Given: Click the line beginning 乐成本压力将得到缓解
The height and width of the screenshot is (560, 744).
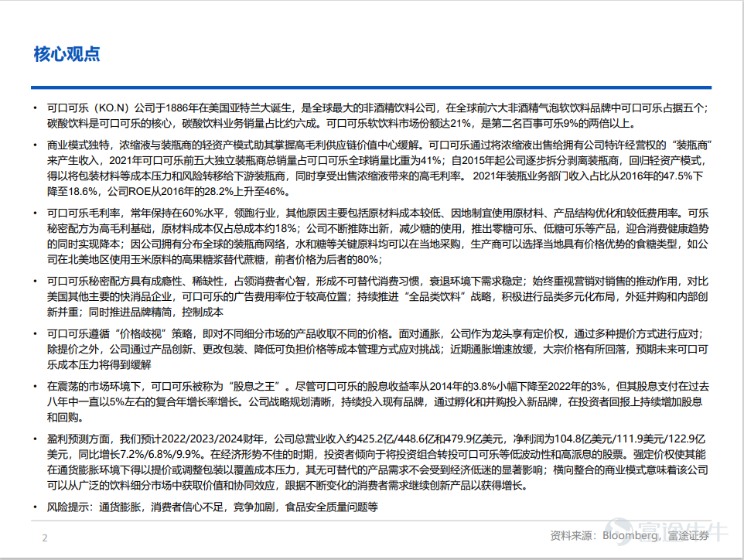Looking at the screenshot, I should coord(99,365).
